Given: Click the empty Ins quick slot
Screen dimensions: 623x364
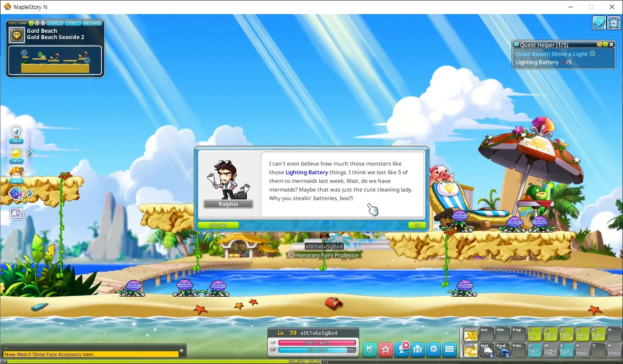Looking at the screenshot, I should (x=486, y=334).
